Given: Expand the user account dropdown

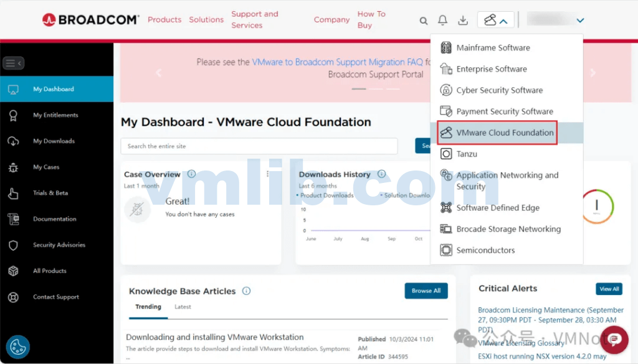Looking at the screenshot, I should tap(581, 21).
